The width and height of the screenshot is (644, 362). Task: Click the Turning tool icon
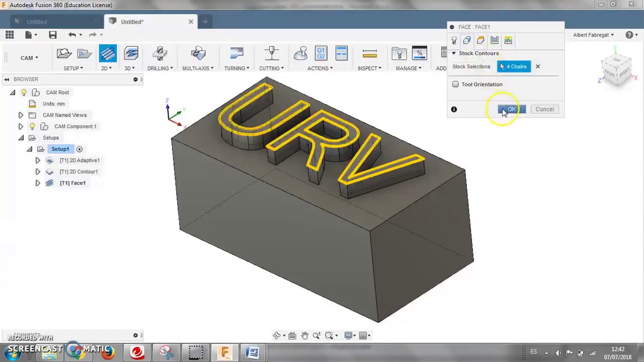click(236, 54)
